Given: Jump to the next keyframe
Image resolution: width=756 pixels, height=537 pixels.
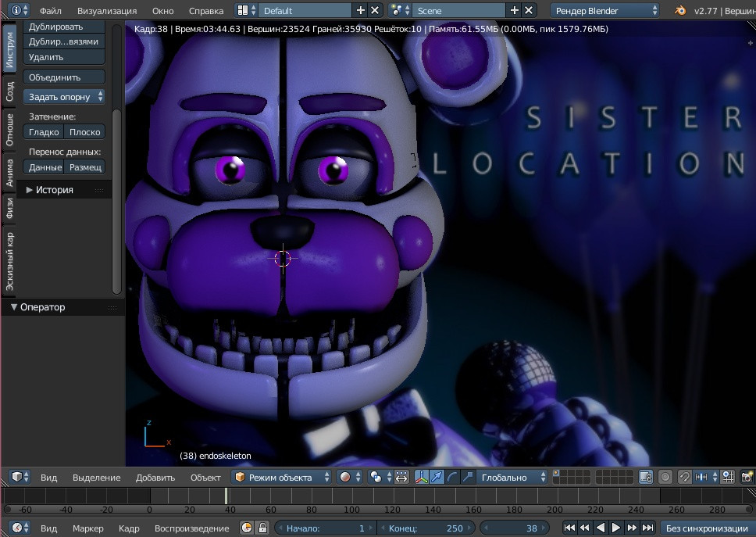Looking at the screenshot, I should click(632, 528).
